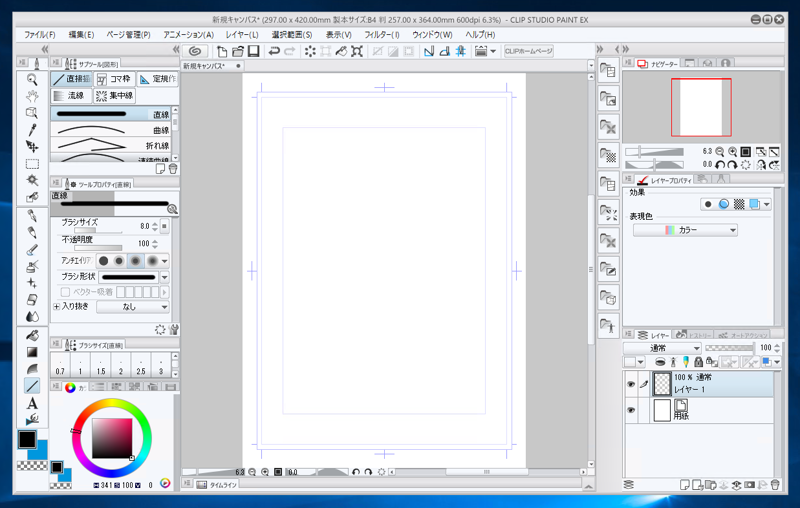Toggle tone effect icon in Layer Property
The image size is (800, 508).
pos(739,204)
